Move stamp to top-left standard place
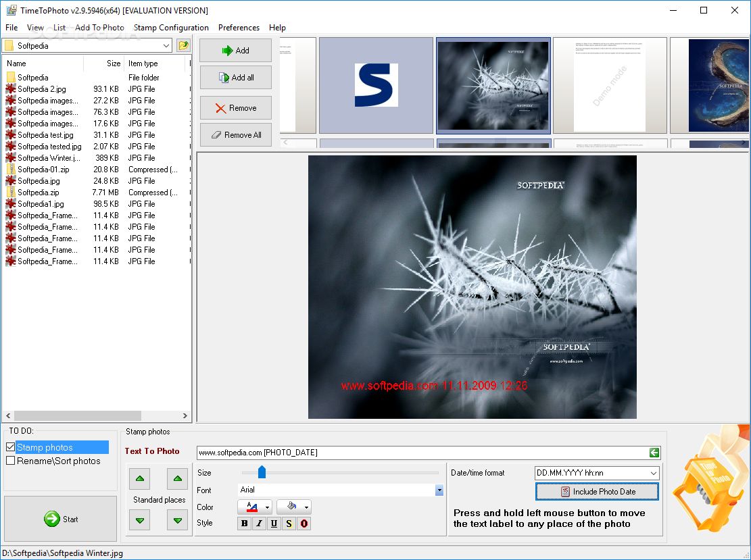 click(x=140, y=479)
